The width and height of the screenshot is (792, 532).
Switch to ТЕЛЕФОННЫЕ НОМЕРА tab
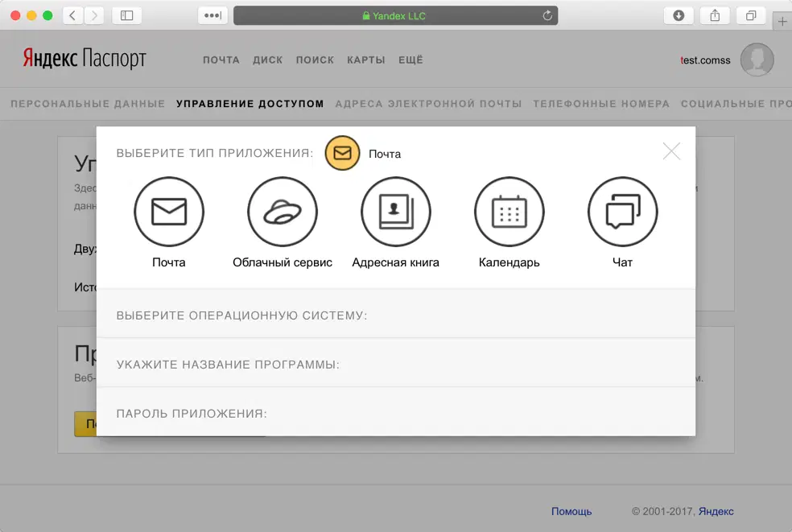(x=601, y=104)
